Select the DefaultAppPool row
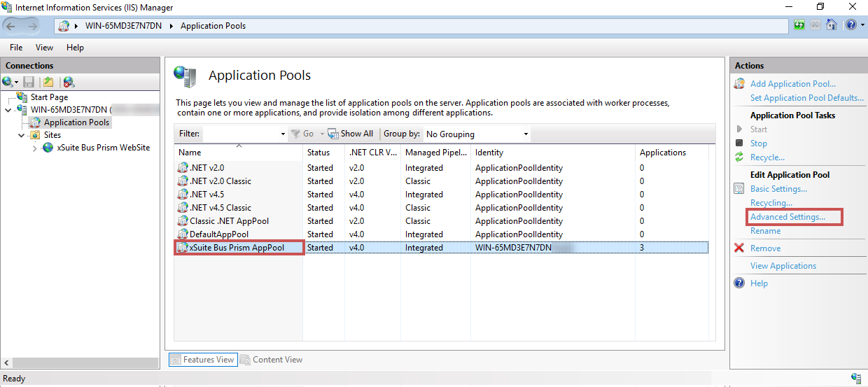This screenshot has height=387, width=868. point(442,234)
